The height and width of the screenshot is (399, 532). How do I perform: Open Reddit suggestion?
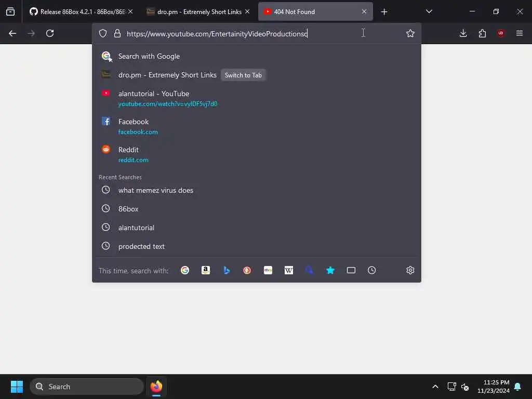[257, 155]
